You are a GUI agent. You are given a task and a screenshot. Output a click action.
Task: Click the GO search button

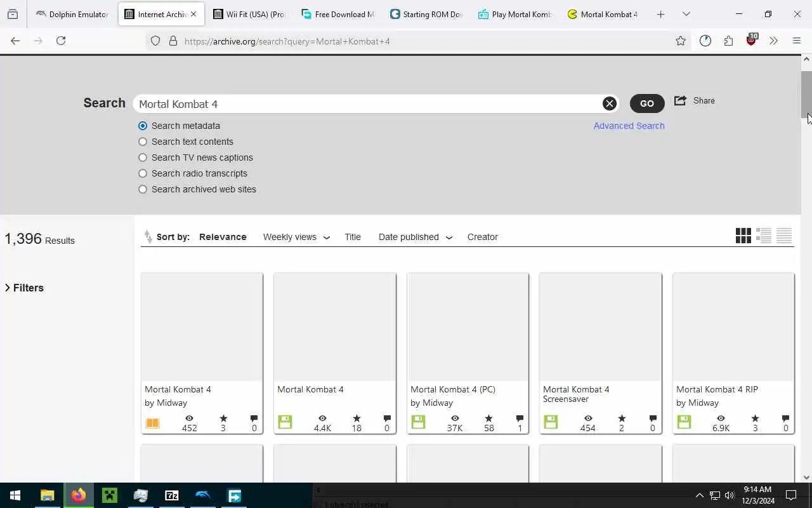pos(647,104)
